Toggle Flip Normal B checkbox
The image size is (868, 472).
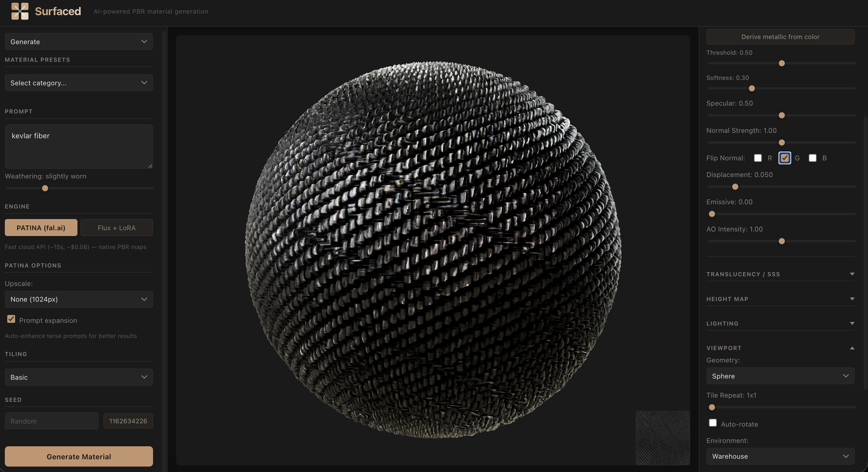(x=812, y=158)
